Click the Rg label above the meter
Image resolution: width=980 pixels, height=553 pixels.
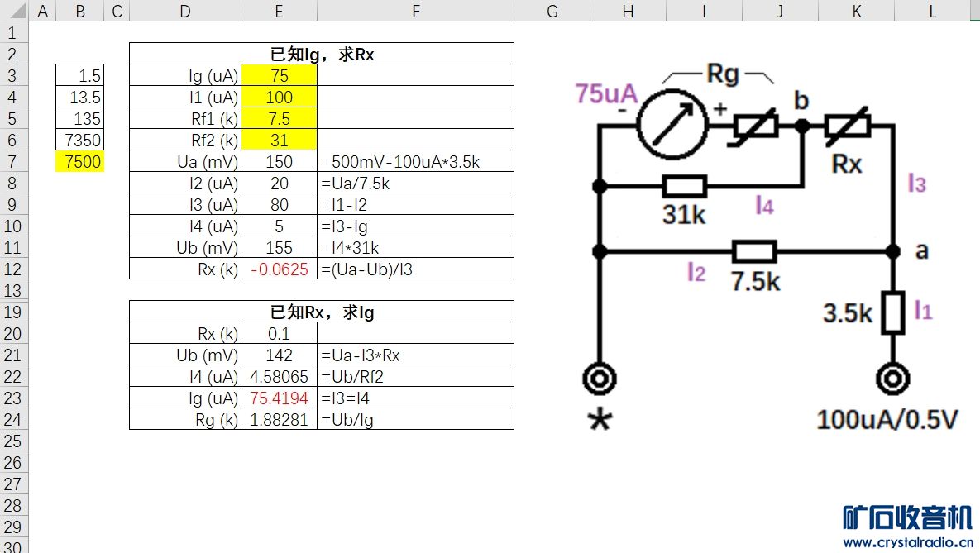(723, 74)
